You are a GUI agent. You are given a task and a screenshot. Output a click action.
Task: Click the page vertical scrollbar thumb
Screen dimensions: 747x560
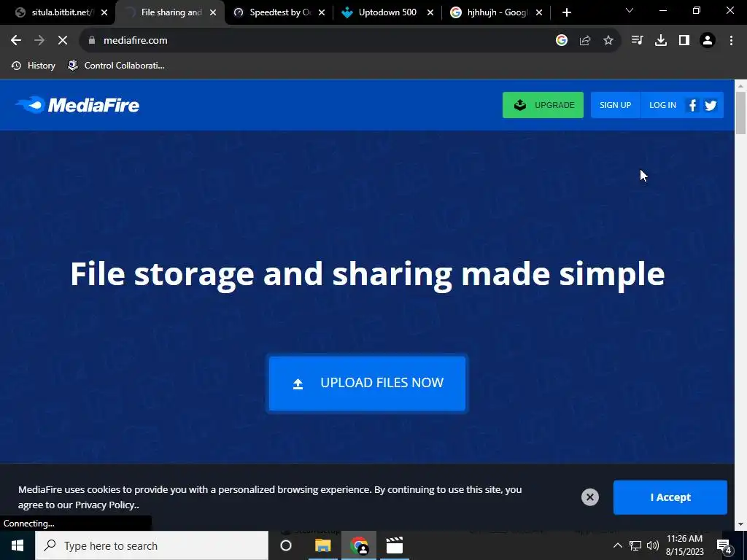740,113
